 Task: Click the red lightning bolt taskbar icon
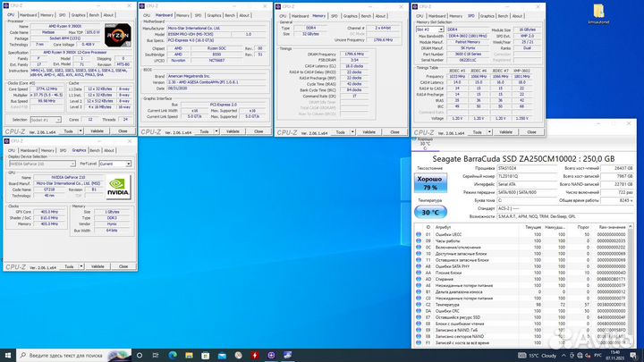point(255,356)
